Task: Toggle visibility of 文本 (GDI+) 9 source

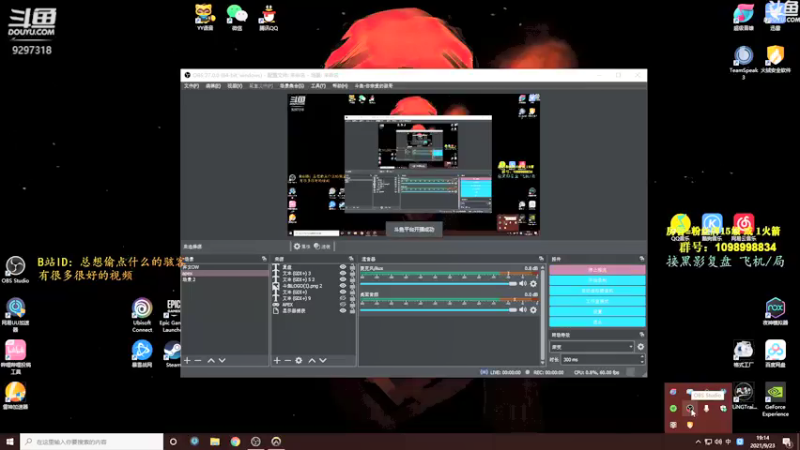Action: point(343,298)
